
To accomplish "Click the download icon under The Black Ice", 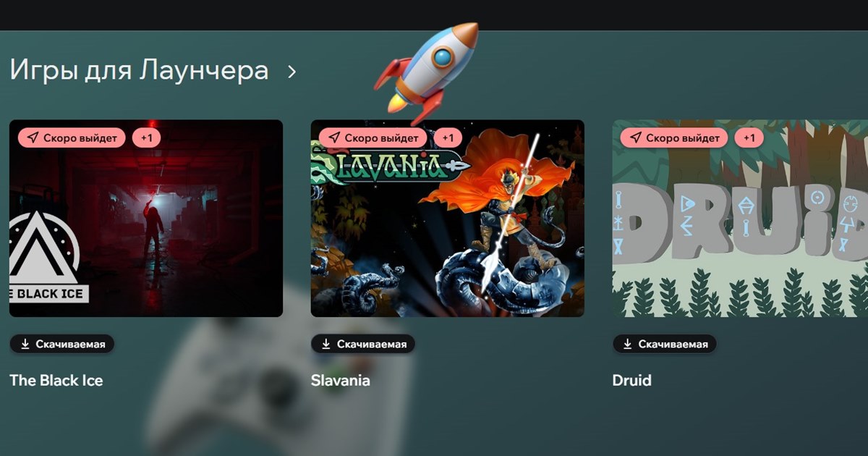I will [25, 344].
